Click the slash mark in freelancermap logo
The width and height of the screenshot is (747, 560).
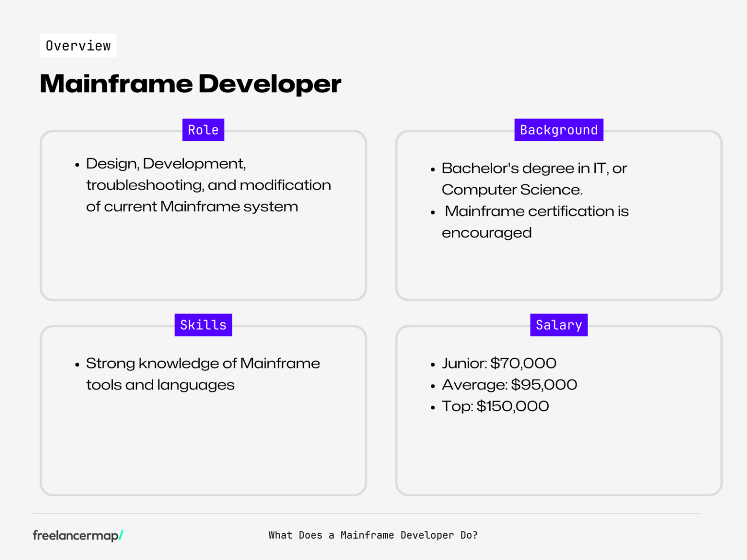point(121,534)
